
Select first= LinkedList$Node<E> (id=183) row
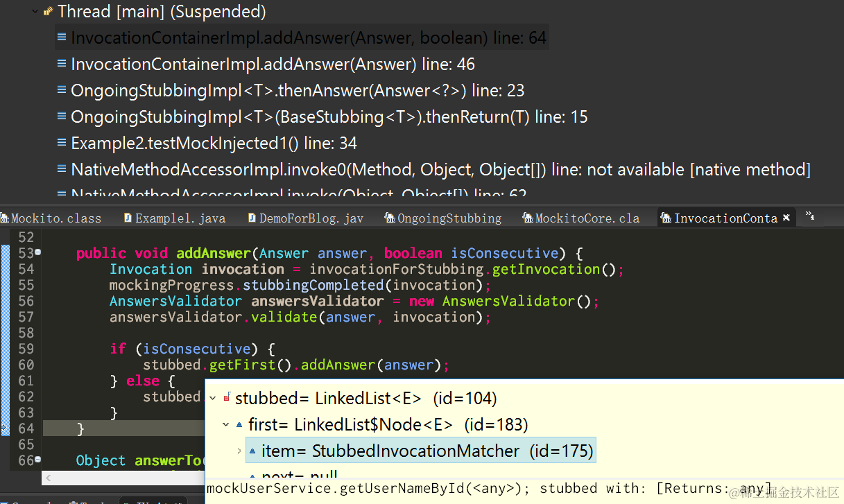388,424
